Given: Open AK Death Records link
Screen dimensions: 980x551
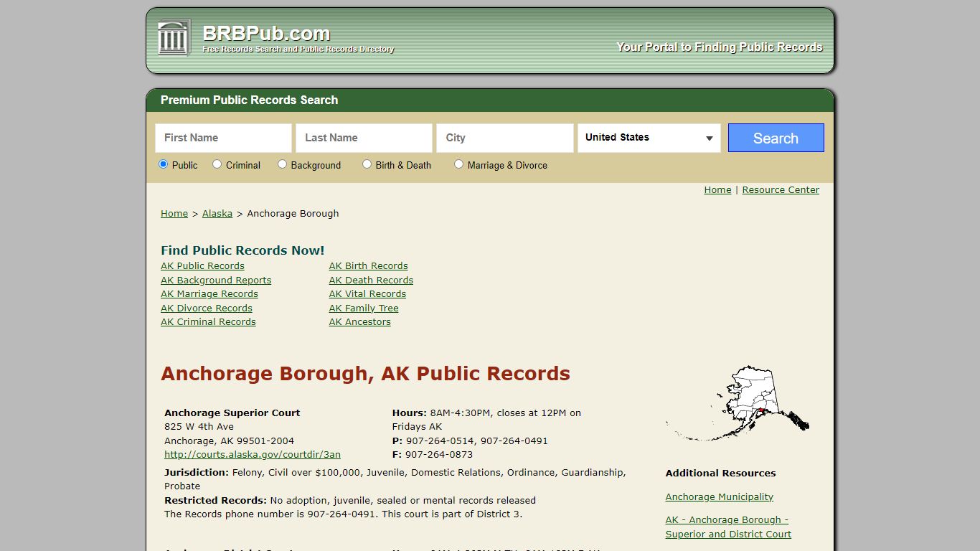Looking at the screenshot, I should (371, 281).
